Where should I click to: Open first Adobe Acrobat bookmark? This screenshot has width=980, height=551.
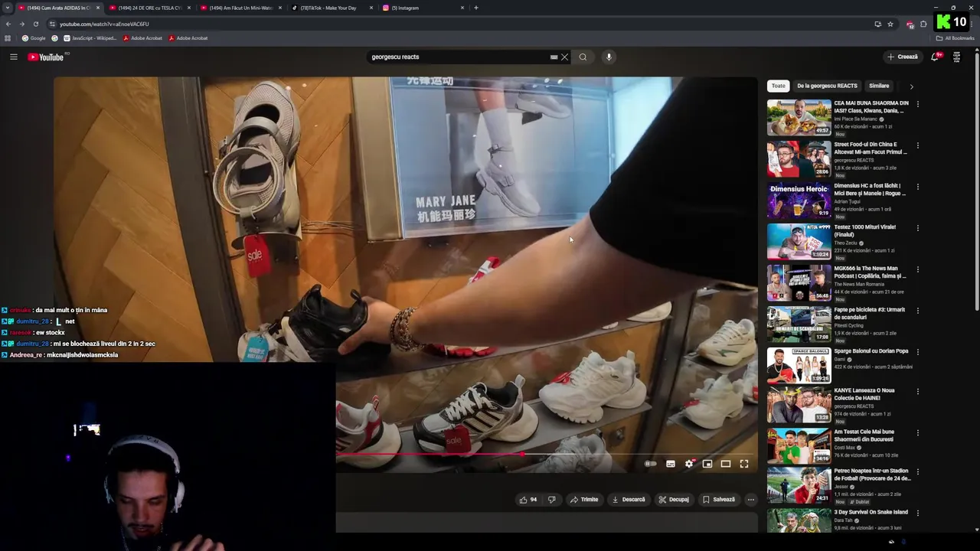point(143,38)
